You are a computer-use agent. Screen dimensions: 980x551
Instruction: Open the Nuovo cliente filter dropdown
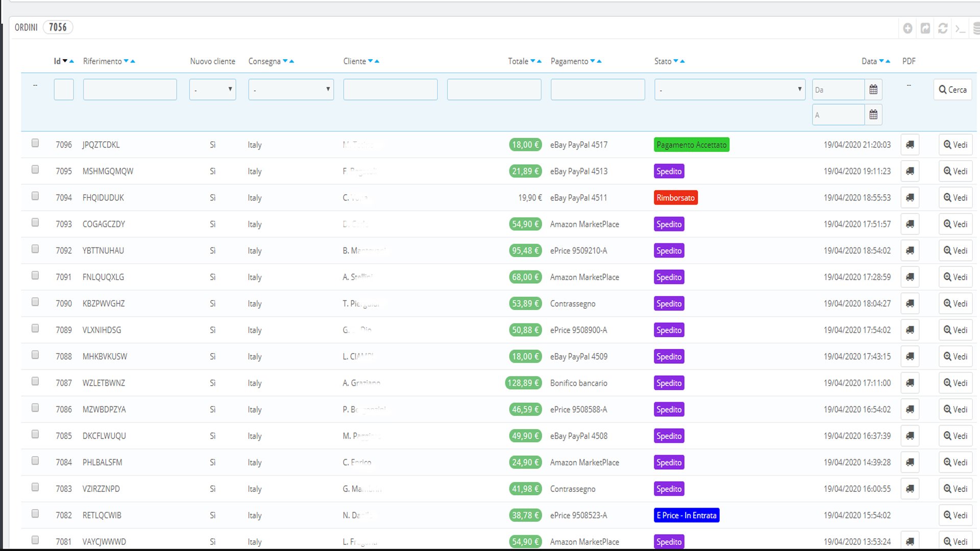click(x=212, y=90)
